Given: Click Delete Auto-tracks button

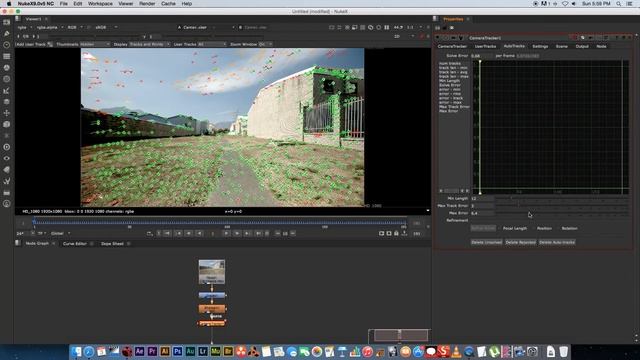Looking at the screenshot, I should [x=557, y=242].
